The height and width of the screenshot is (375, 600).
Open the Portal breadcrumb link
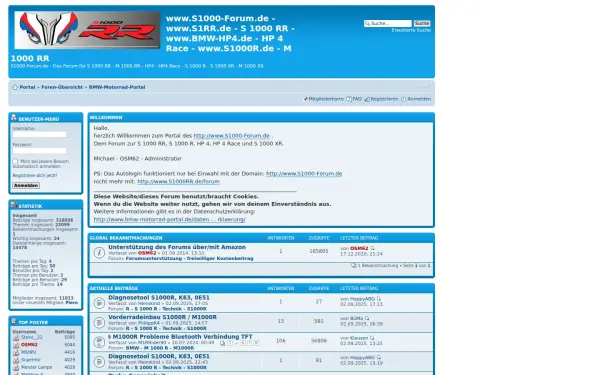tap(27, 87)
